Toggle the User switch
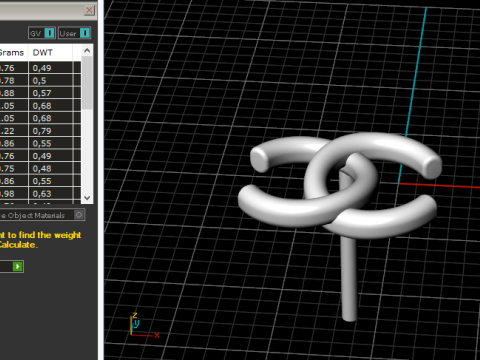The height and width of the screenshot is (360, 480). pos(85,33)
